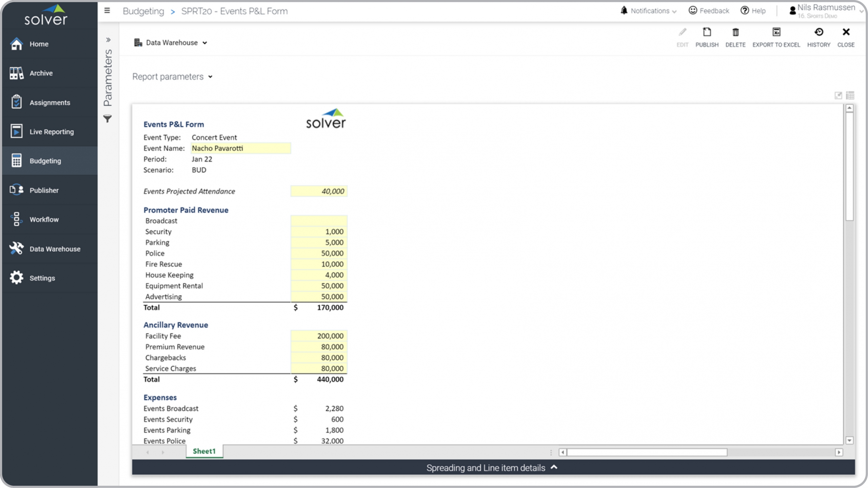Click the pop-out expand sheet icon
Screen dimensions: 868x488
[838, 95]
